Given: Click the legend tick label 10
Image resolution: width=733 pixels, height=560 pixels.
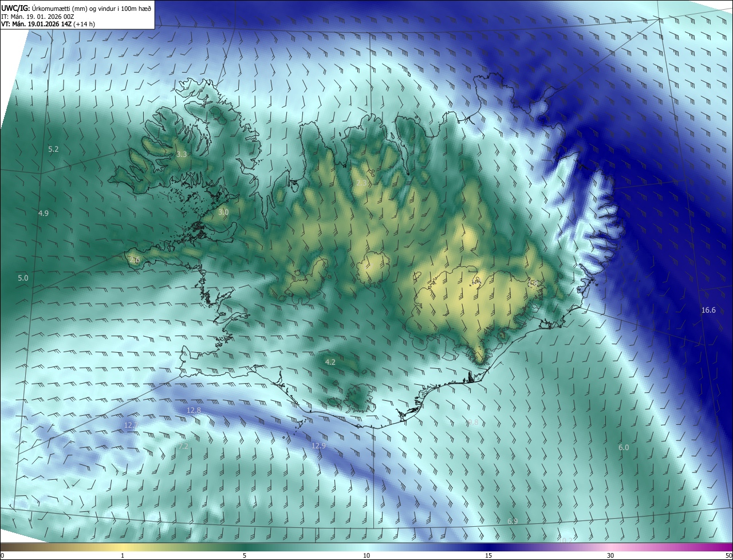Looking at the screenshot, I should point(366,555).
